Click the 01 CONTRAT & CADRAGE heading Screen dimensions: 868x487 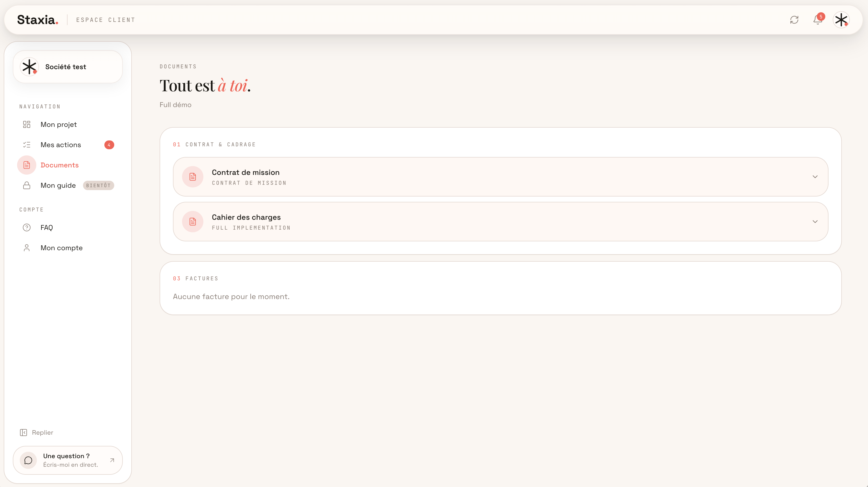(214, 144)
